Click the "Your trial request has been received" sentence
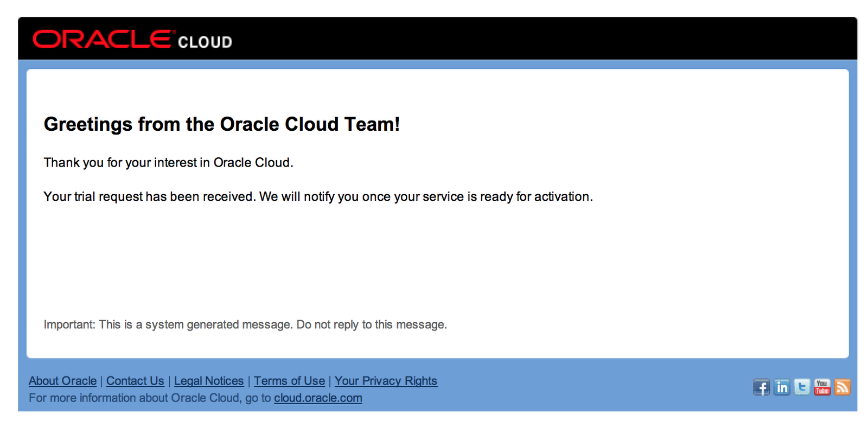868x421 pixels. (x=318, y=196)
